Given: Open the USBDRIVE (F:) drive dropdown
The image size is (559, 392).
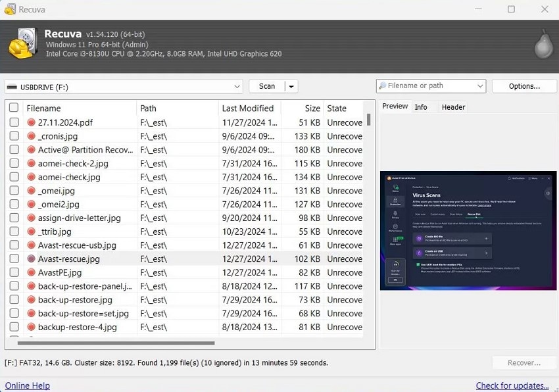Looking at the screenshot, I should pyautogui.click(x=124, y=87).
